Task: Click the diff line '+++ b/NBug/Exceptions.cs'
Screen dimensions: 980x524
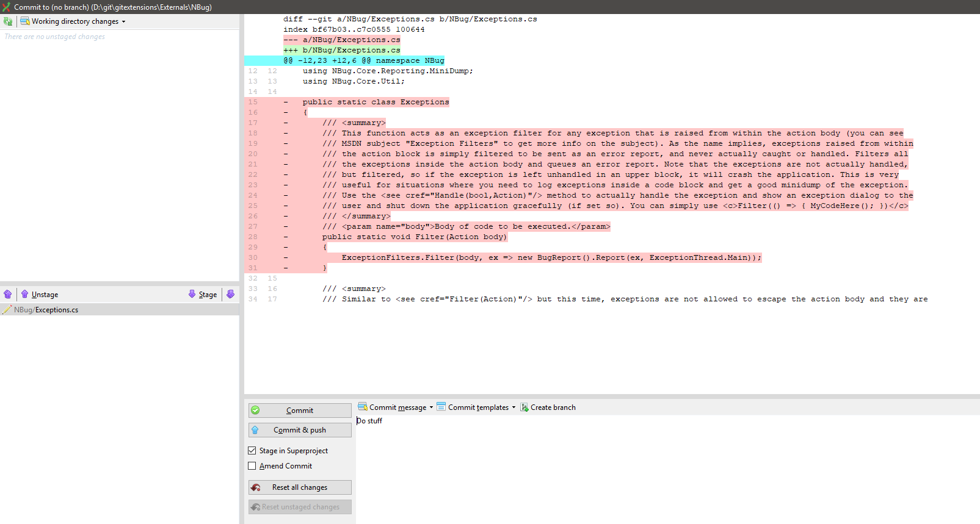Action: [342, 50]
